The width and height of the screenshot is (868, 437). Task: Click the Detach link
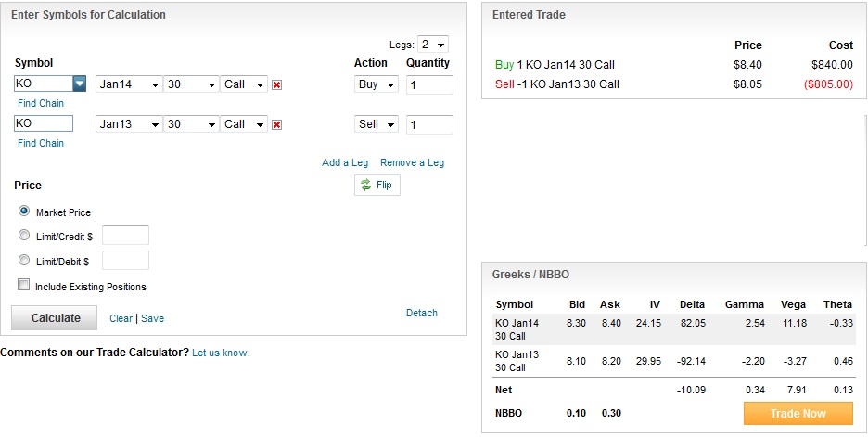coord(422,313)
